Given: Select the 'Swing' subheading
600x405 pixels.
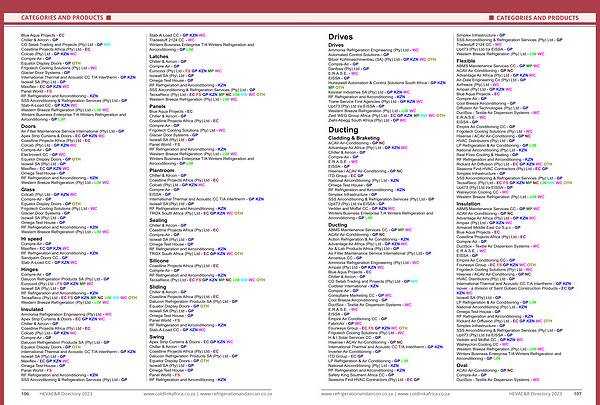Looking at the screenshot, I should [157, 337].
